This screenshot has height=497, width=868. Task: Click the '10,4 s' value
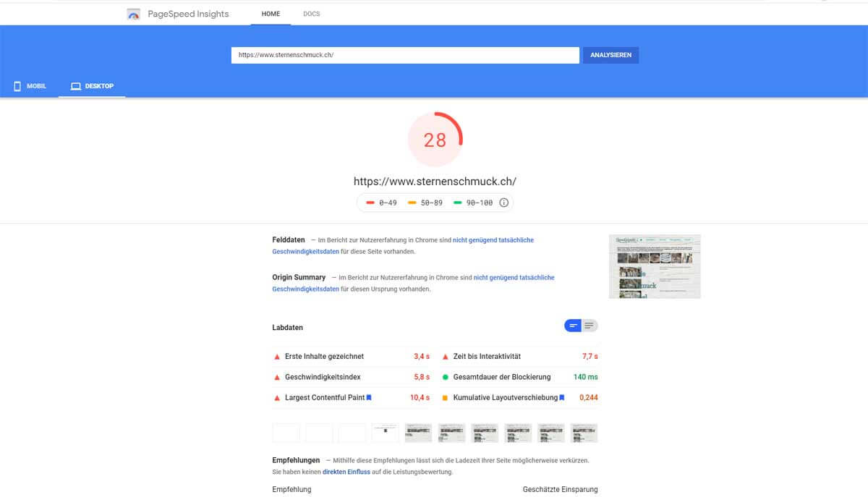point(420,397)
